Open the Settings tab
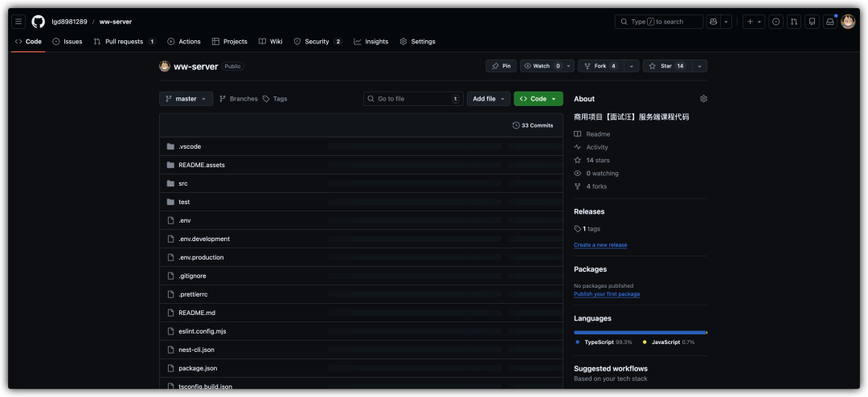This screenshot has width=868, height=397. 417,42
